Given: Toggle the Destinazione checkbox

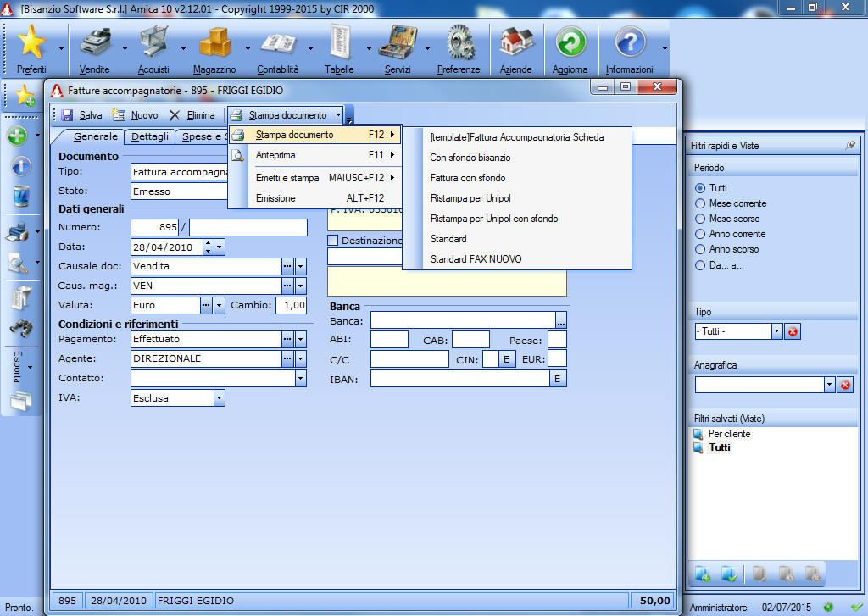Looking at the screenshot, I should pyautogui.click(x=332, y=240).
